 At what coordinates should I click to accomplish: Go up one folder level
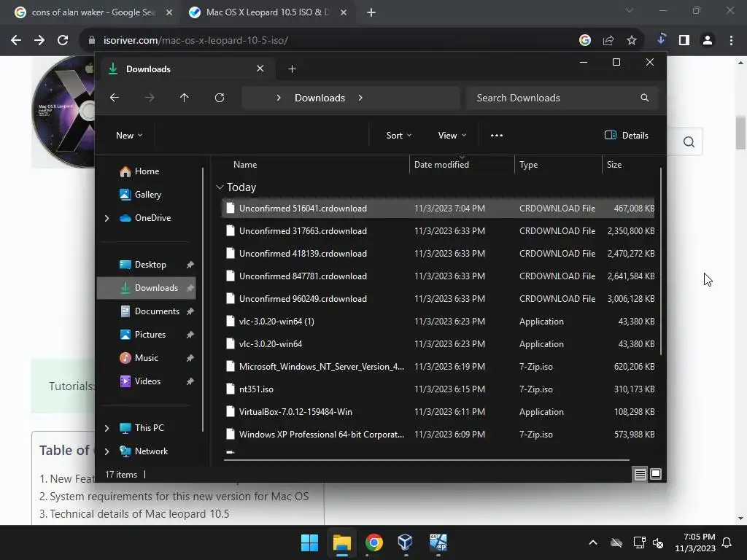pos(184,98)
